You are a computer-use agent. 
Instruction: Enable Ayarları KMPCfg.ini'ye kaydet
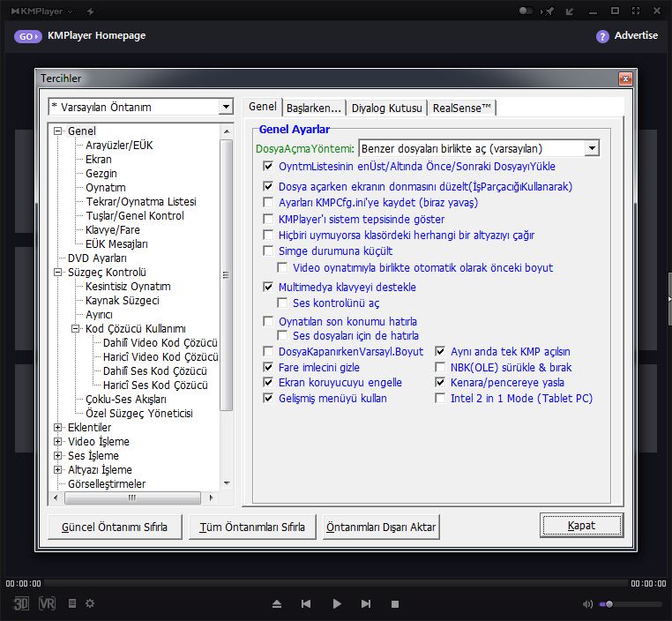(268, 202)
